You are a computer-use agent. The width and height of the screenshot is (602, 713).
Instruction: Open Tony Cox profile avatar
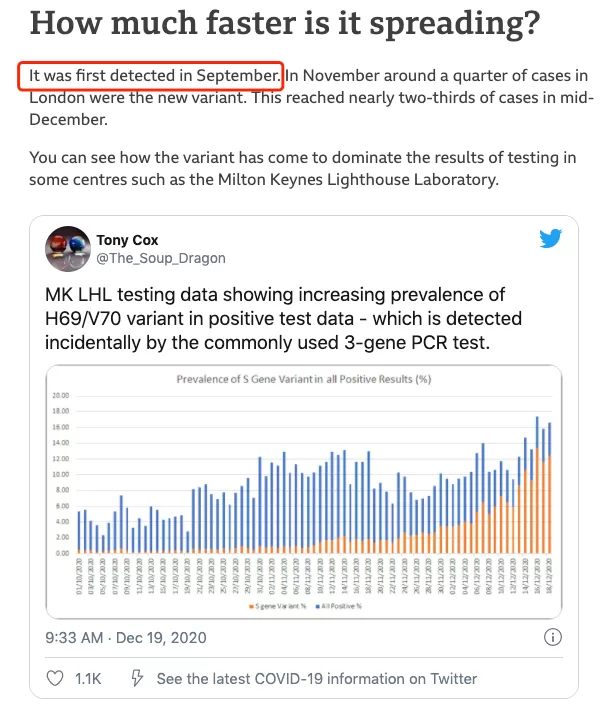coord(68,249)
